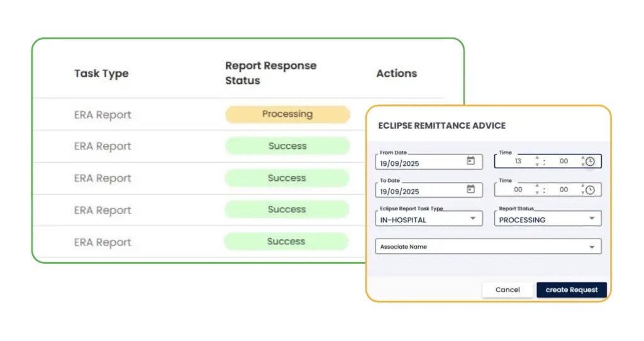Click the create Request button
The height and width of the screenshot is (341, 644).
click(x=572, y=290)
